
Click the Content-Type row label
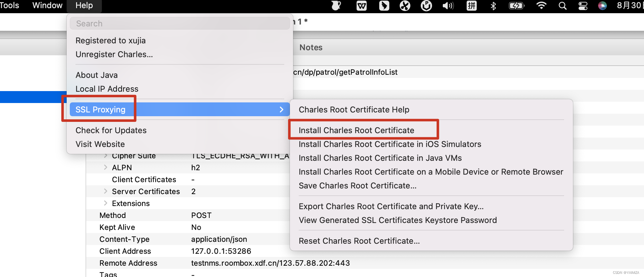tap(124, 239)
